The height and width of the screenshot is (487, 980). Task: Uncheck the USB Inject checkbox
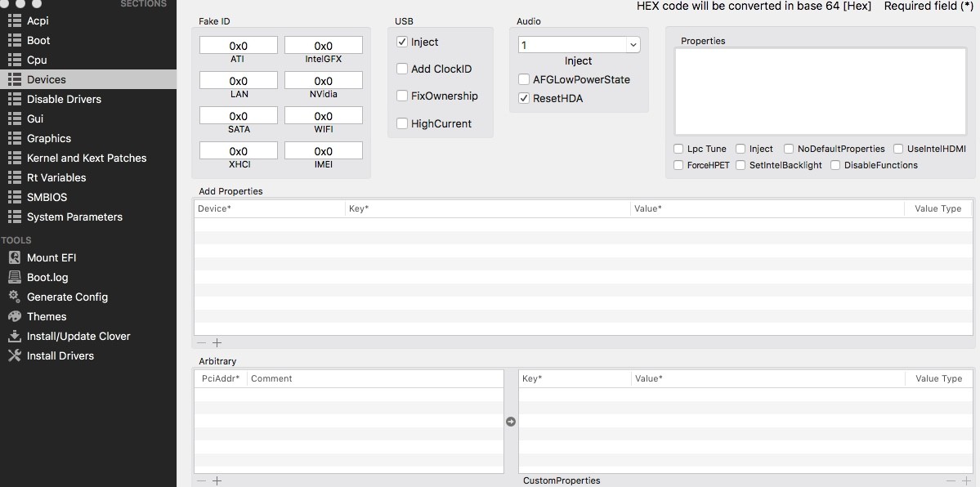pyautogui.click(x=402, y=42)
